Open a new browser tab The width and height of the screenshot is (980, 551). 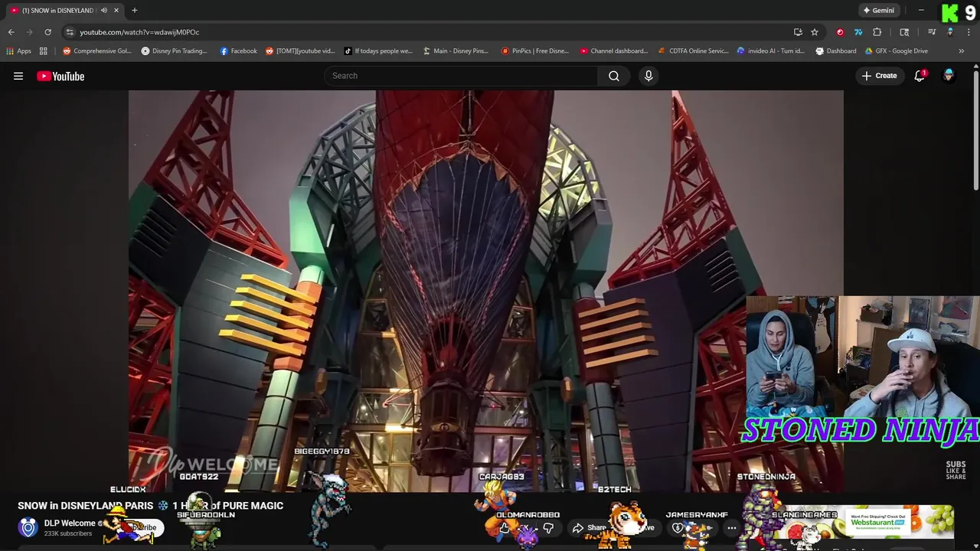pyautogui.click(x=134, y=10)
